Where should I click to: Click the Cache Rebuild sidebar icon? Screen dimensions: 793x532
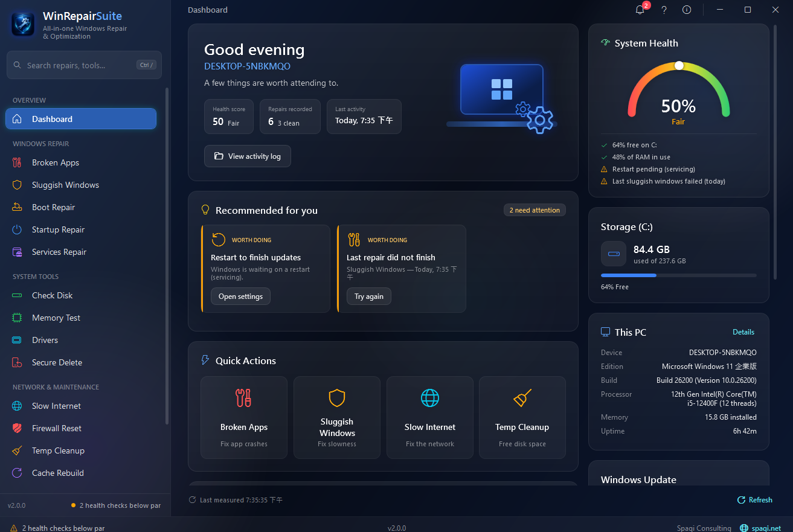(x=18, y=473)
